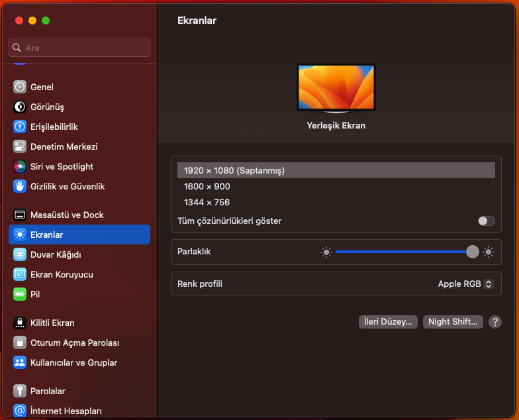Click the Ekranlar sun icon

pyautogui.click(x=20, y=235)
